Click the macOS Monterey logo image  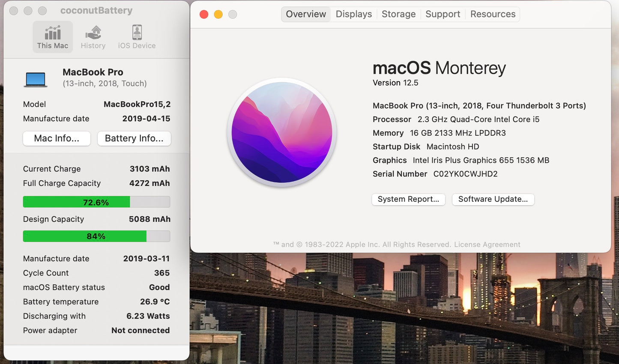pos(282,132)
